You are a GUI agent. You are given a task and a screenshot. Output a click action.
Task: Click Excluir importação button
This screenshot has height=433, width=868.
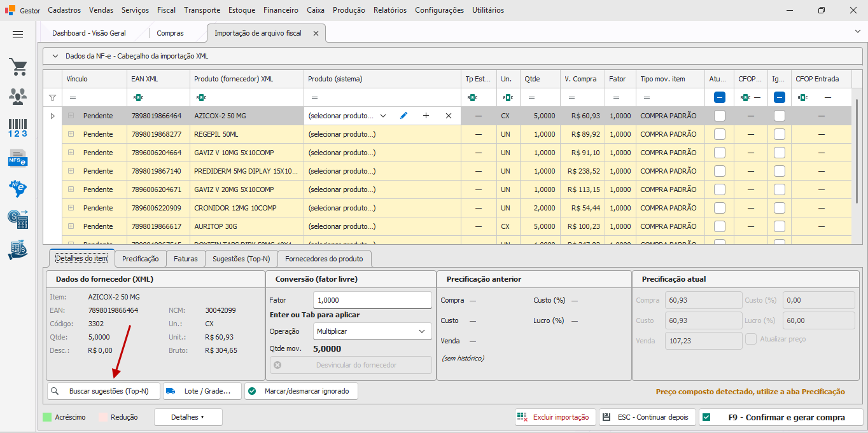pos(556,417)
